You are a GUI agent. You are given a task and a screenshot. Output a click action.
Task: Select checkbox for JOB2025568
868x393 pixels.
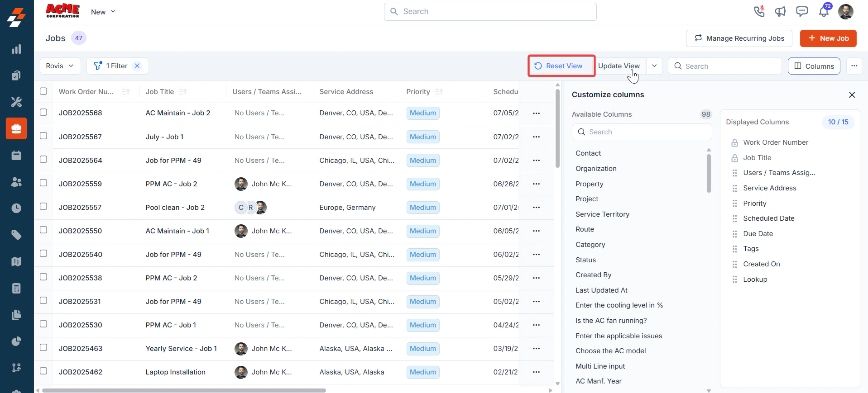click(43, 112)
